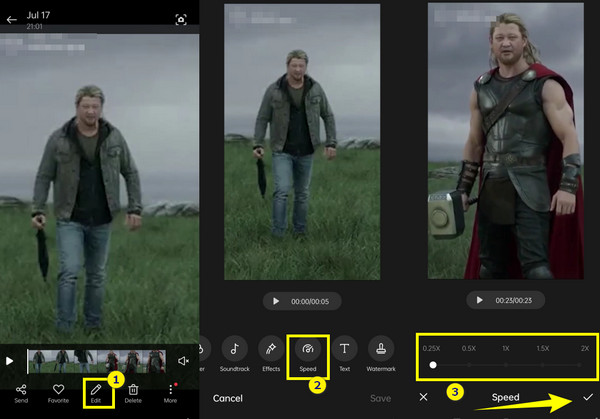The width and height of the screenshot is (600, 419).
Task: Tap the Delete trash icon
Action: coord(133,394)
